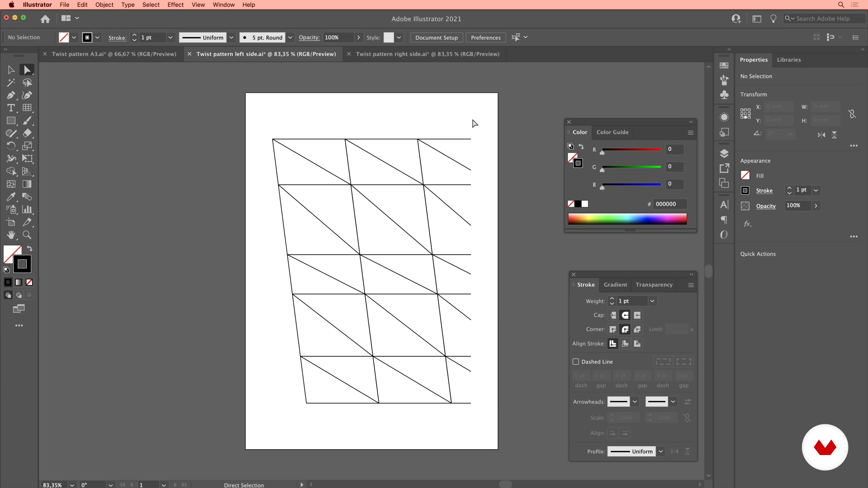Open Profile dropdown in Stroke panel

pyautogui.click(x=661, y=451)
